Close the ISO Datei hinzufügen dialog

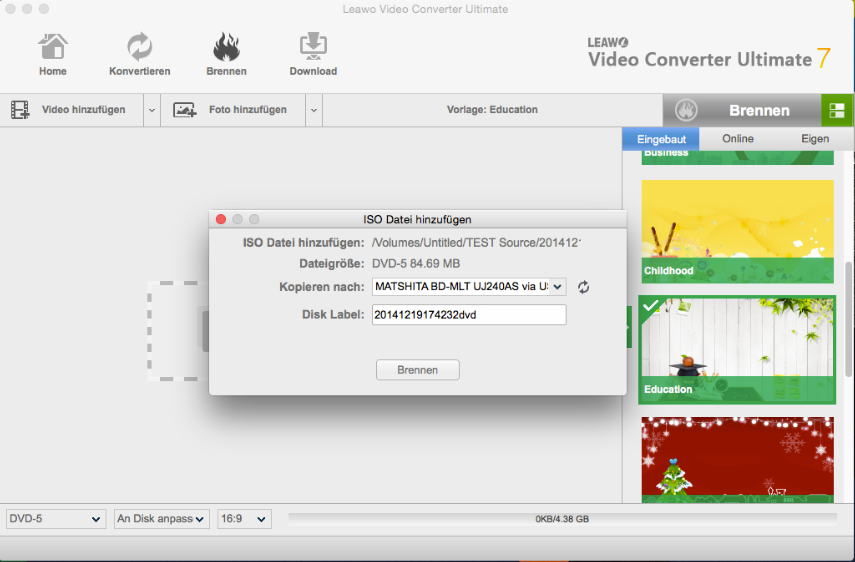[x=221, y=219]
